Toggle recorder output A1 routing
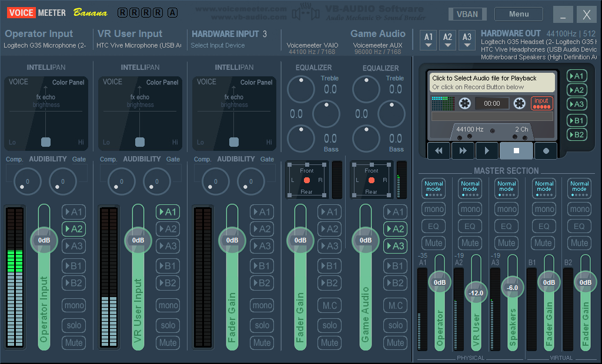602x364 pixels. 577,76
